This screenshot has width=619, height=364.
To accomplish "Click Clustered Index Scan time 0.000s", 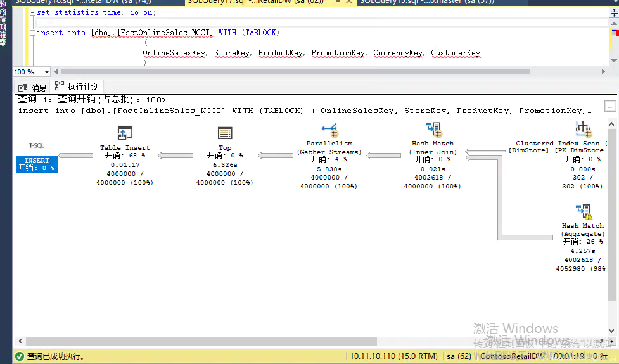I will [x=583, y=169].
